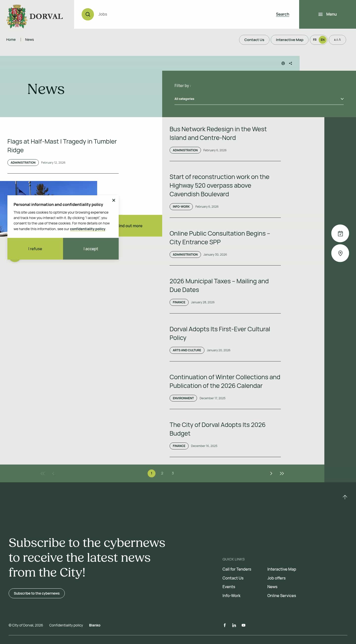Open Dorval First-Ever Cultural Policy article
The width and height of the screenshot is (356, 644).
[x=220, y=333]
